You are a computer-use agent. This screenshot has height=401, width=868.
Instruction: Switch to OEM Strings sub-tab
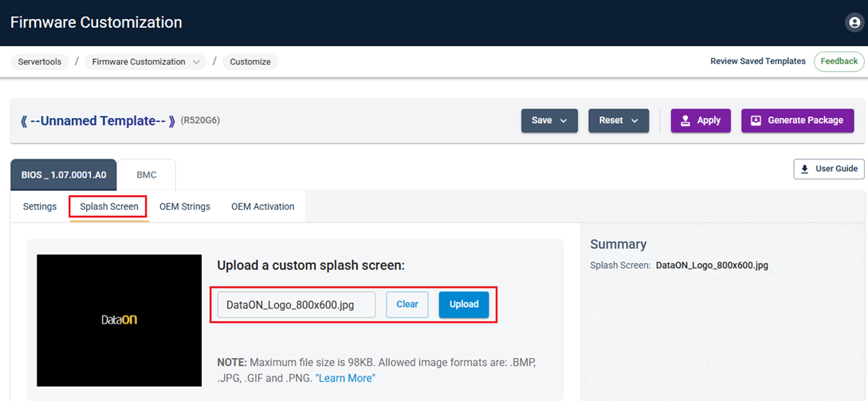185,206
